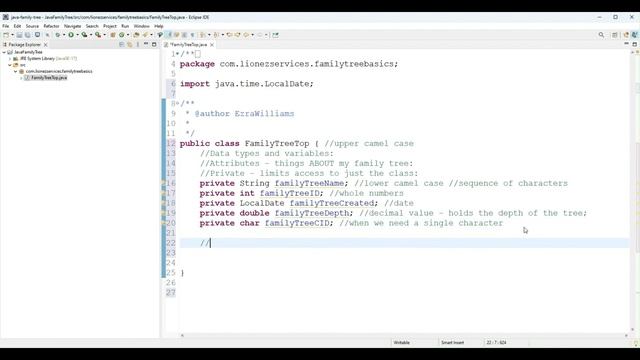Click the Debug bug icon
Viewport: 640px width, 360px height.
click(x=58, y=35)
